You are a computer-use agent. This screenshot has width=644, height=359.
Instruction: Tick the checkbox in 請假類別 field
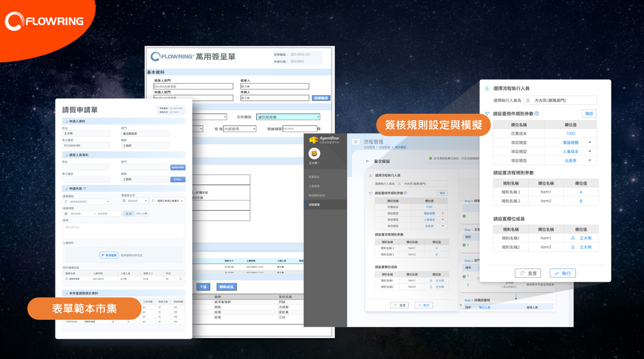66,201
